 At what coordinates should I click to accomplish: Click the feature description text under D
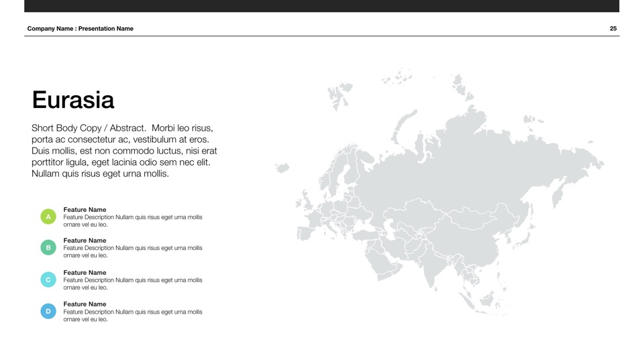(x=133, y=316)
